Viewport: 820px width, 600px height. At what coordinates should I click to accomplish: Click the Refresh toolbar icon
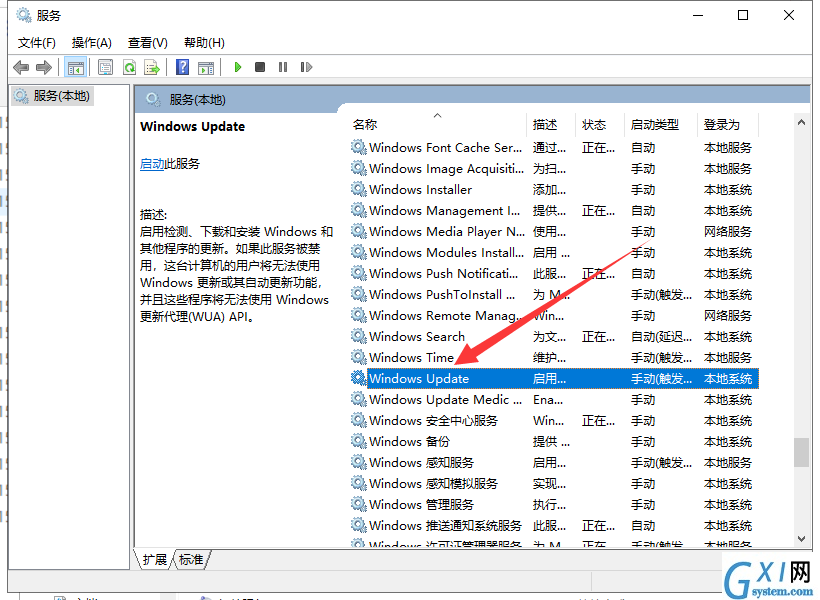(x=129, y=67)
